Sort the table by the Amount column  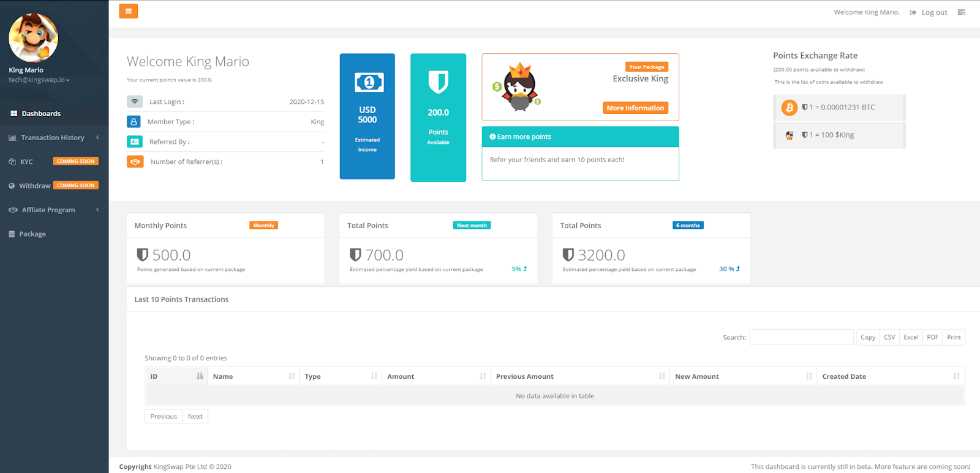click(436, 376)
